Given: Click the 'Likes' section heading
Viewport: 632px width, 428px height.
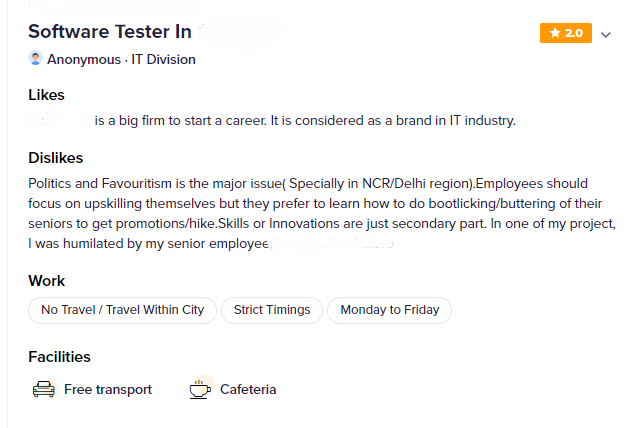Looking at the screenshot, I should [46, 95].
